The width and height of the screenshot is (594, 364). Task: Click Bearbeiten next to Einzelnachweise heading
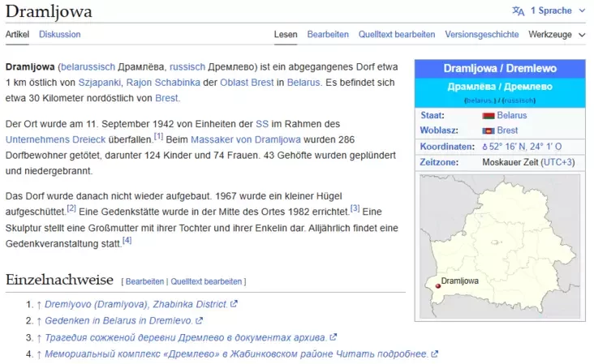coord(144,281)
